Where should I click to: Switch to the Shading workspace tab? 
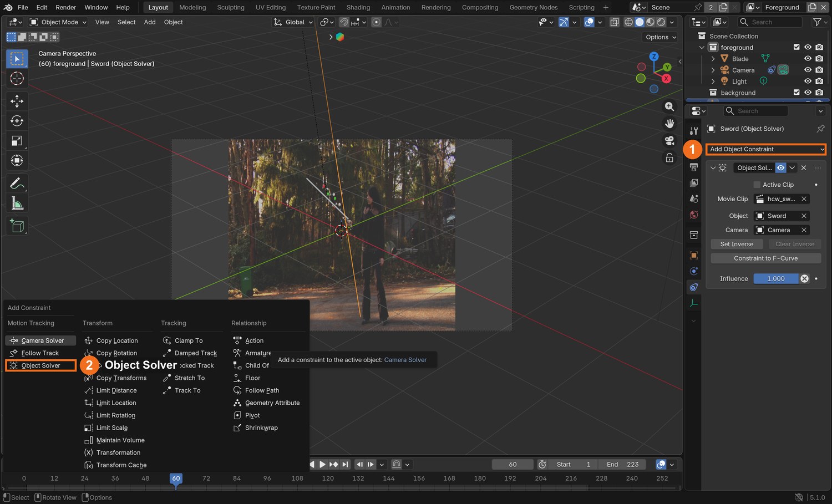[358, 7]
